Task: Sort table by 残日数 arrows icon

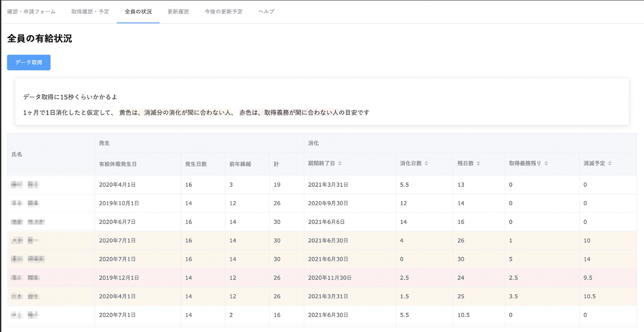Action: (x=478, y=164)
